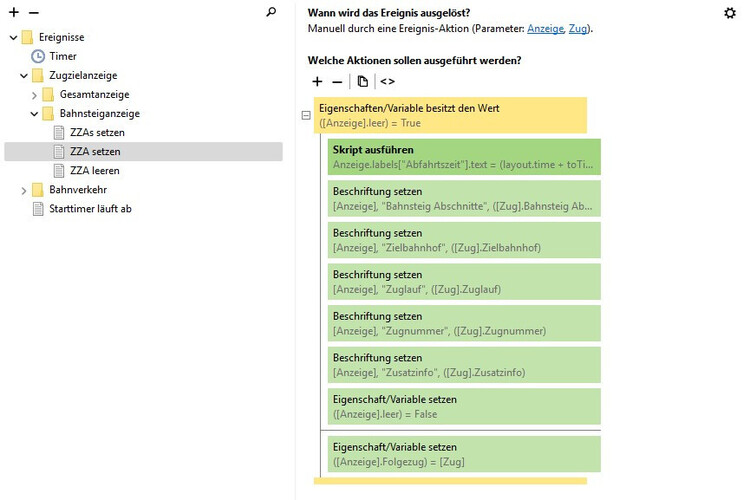Click the remove event minus icon in tree panel
The height and width of the screenshot is (500, 750).
click(33, 13)
